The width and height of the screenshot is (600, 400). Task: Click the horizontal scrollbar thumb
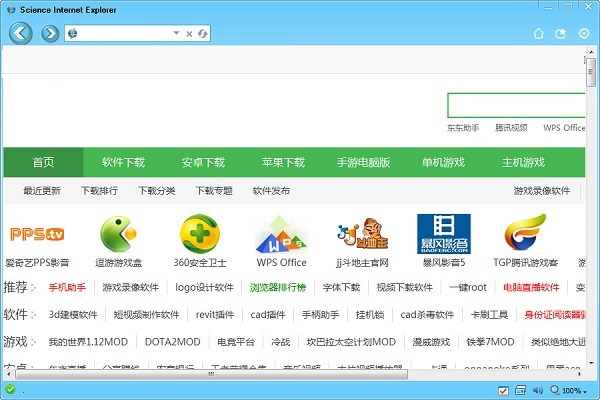click(x=211, y=374)
